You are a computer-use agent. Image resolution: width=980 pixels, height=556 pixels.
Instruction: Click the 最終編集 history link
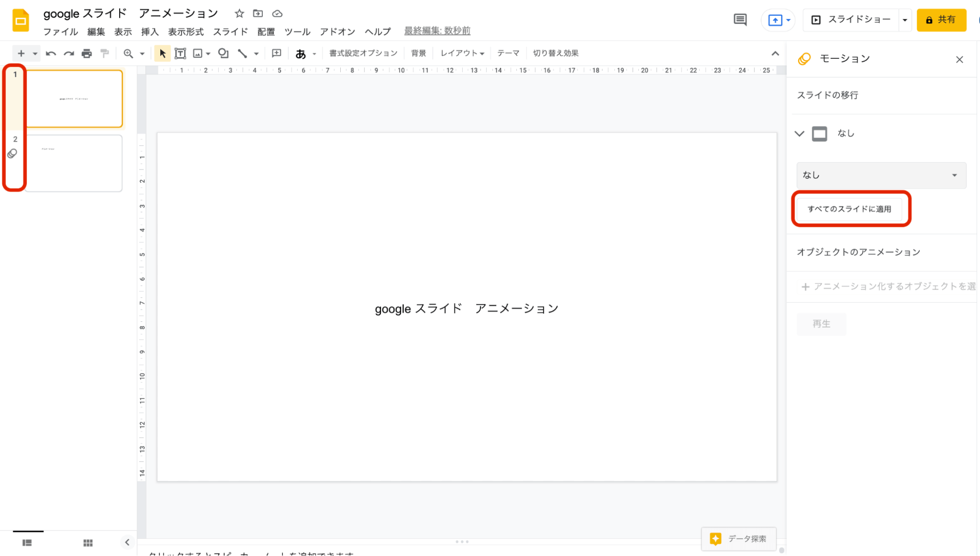click(437, 31)
